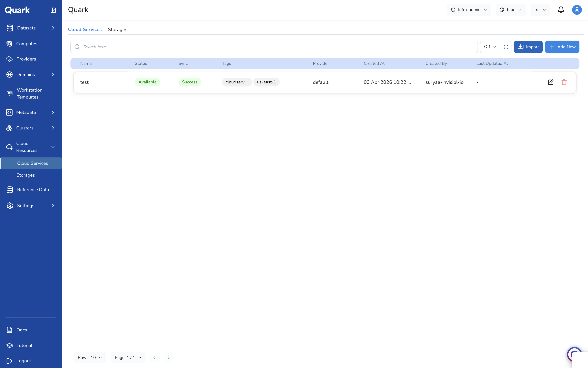Click the us-east-1 tag chip
Viewport: 588px width, 368px height.
click(266, 82)
